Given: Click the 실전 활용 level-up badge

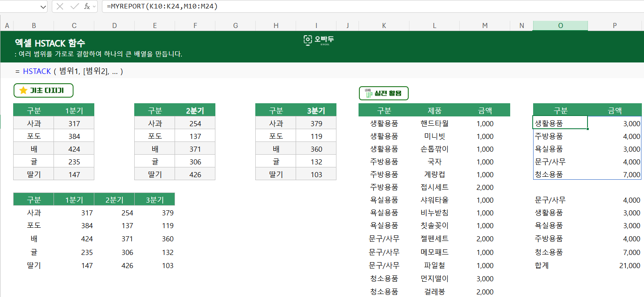Looking at the screenshot, I should (x=384, y=93).
